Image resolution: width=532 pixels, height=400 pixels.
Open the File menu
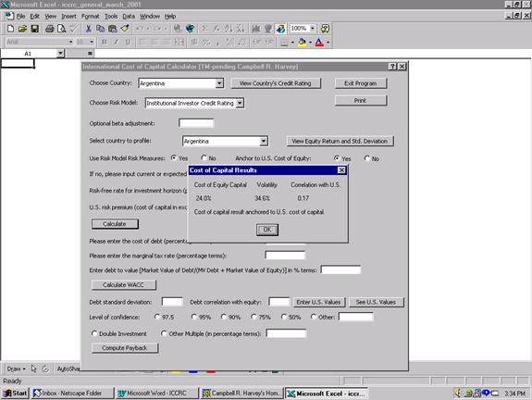click(20, 17)
